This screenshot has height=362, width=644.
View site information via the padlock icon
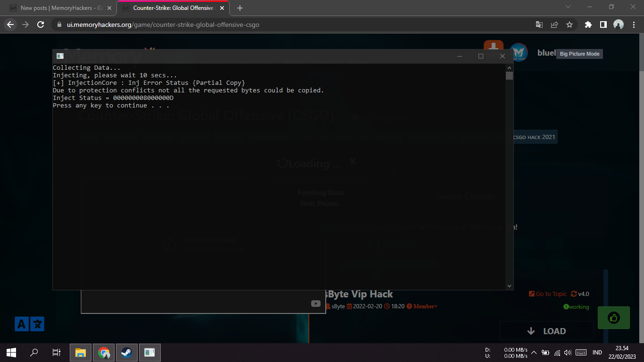[59, 25]
